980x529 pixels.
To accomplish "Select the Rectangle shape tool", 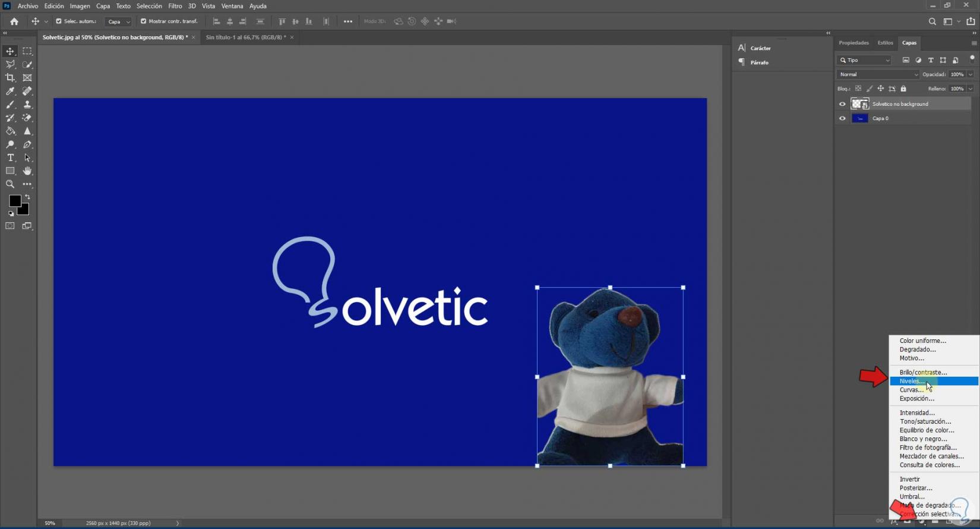I will point(10,171).
